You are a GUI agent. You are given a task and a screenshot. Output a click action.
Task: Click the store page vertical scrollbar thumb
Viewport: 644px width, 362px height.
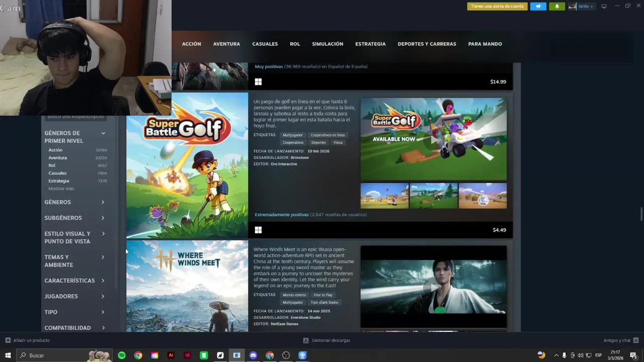pyautogui.click(x=641, y=214)
